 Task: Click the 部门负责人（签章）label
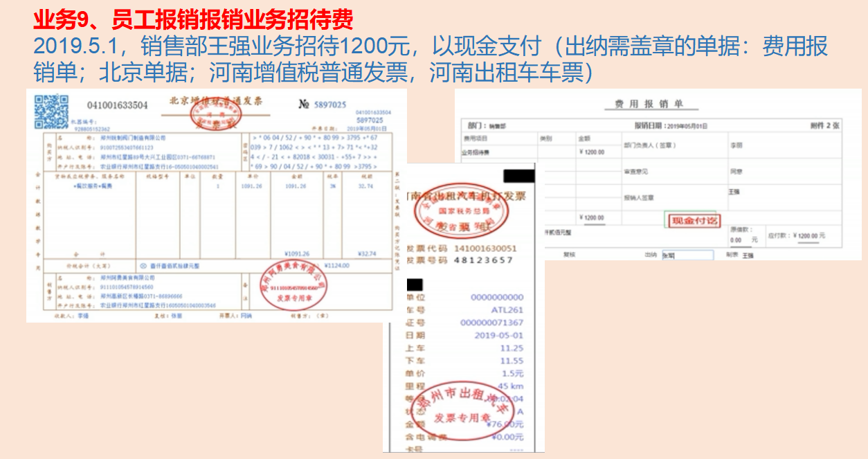[650, 145]
